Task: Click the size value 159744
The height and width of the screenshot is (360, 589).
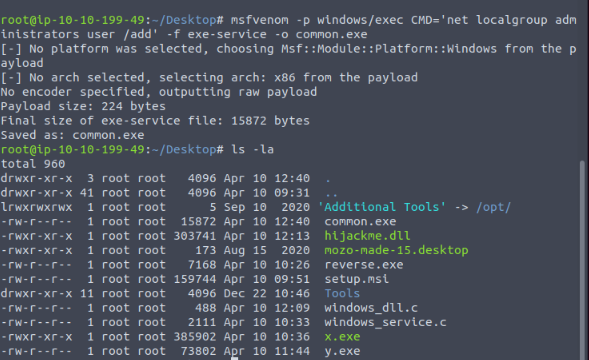Action: pyautogui.click(x=195, y=279)
